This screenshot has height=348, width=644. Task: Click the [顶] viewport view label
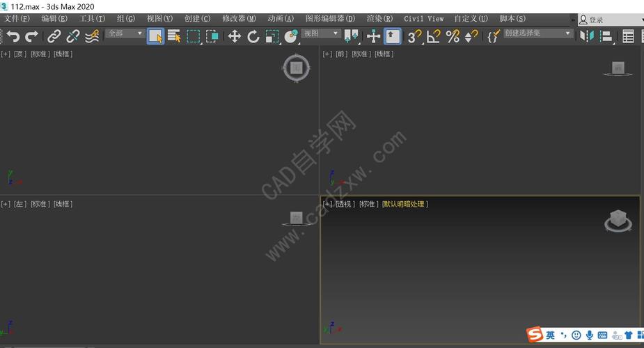[x=20, y=54]
